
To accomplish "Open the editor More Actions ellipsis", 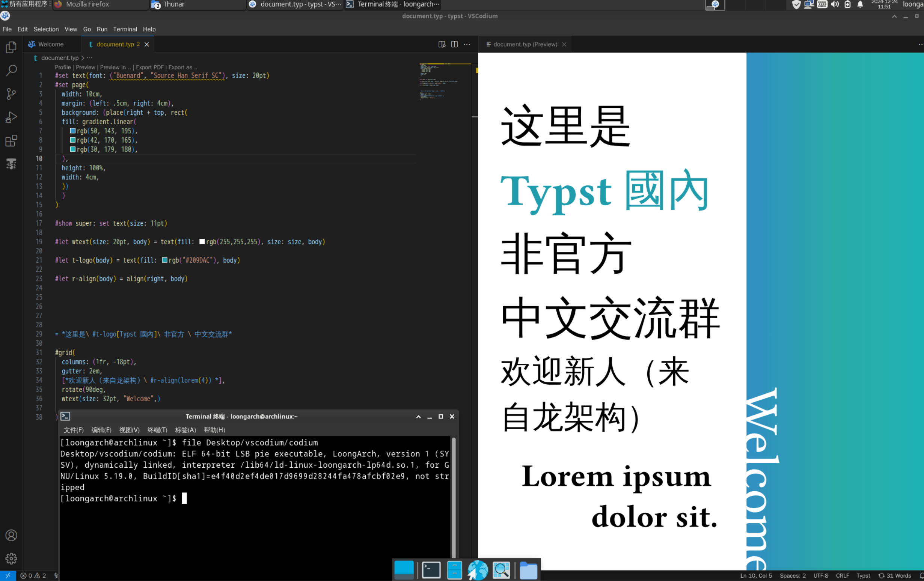I will click(467, 45).
